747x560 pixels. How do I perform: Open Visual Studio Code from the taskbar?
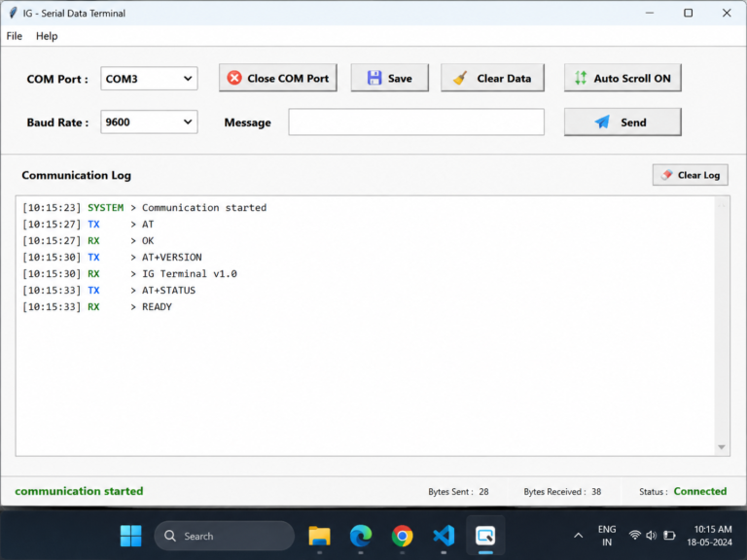coord(444,536)
